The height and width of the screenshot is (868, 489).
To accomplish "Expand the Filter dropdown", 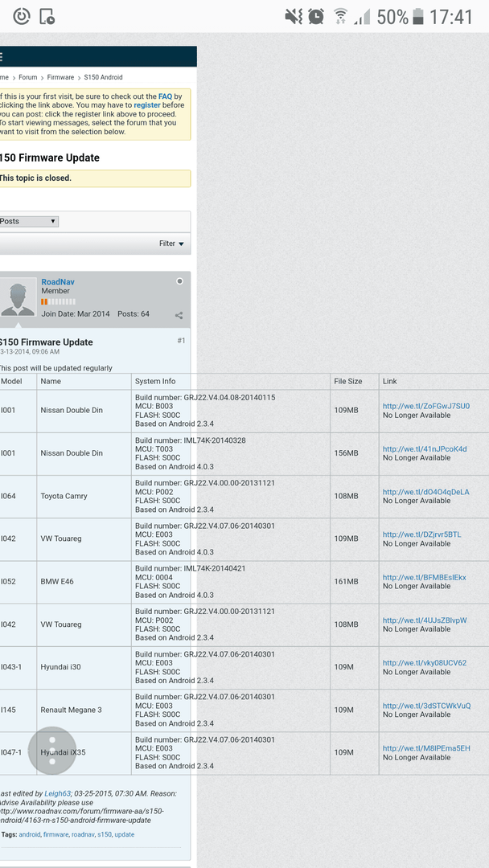I will click(171, 244).
